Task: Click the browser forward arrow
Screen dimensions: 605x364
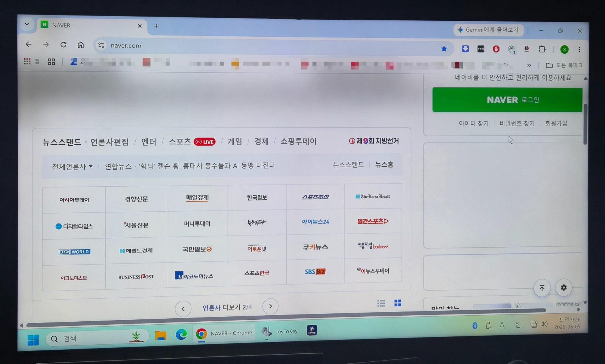Action: click(x=46, y=45)
